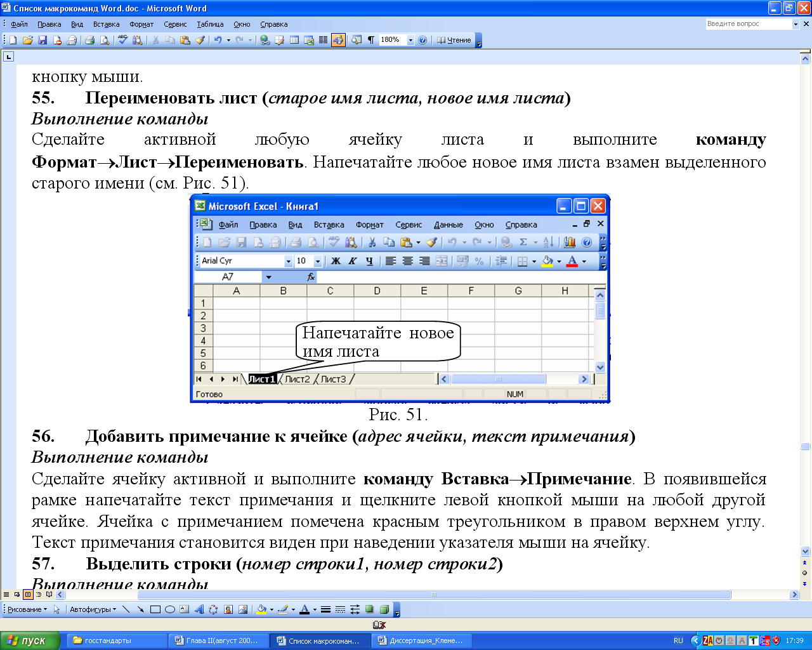The height and width of the screenshot is (650, 812).
Task: Expand fill color dropdown arrow
Action: pos(272,609)
